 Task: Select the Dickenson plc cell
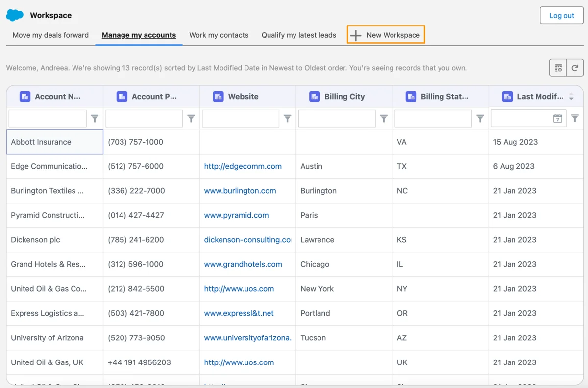point(55,240)
